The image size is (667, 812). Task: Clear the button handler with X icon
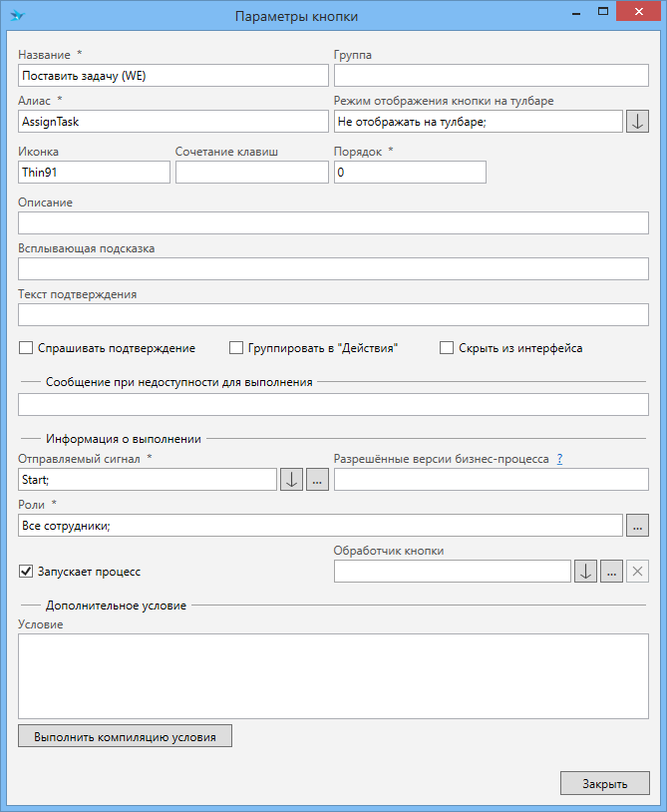point(638,571)
